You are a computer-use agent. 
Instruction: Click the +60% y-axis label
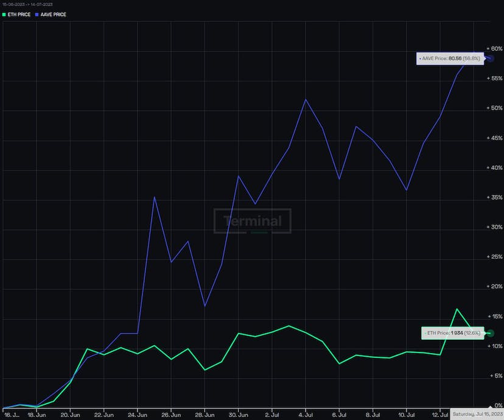click(494, 49)
